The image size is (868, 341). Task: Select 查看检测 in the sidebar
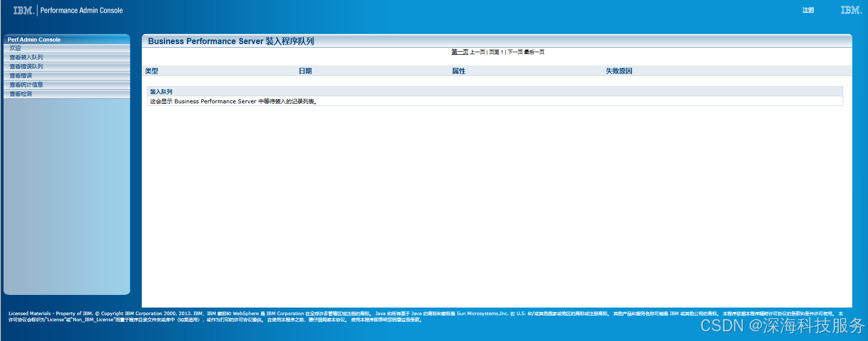click(67, 94)
